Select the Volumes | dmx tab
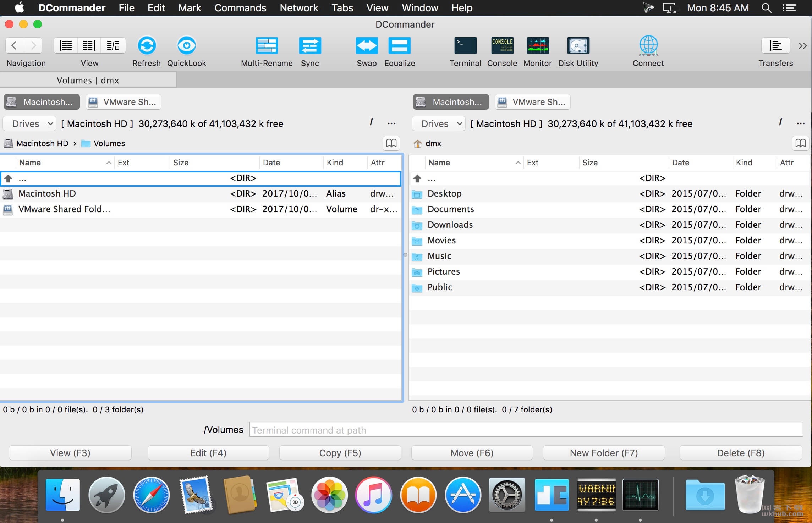This screenshot has height=523, width=812. pyautogui.click(x=88, y=80)
